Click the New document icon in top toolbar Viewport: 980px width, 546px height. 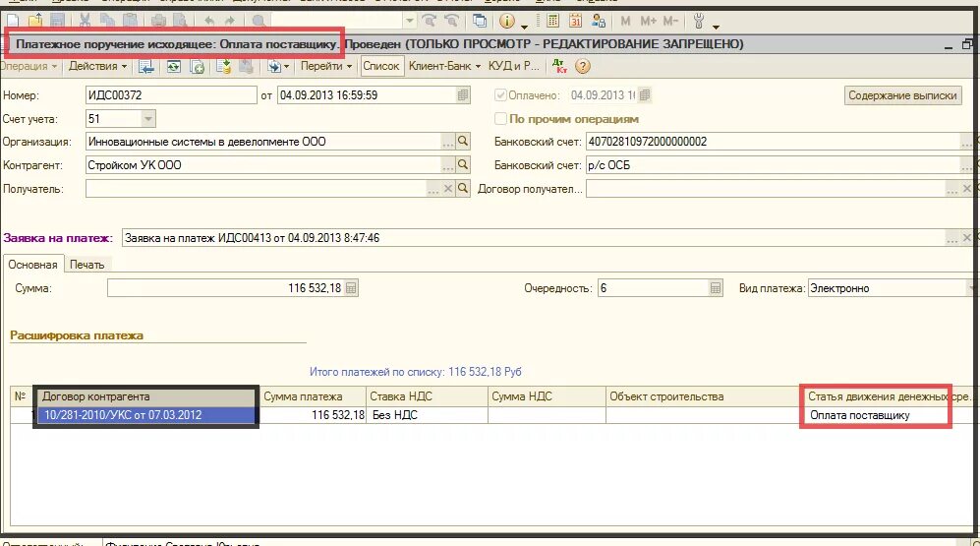point(13,21)
